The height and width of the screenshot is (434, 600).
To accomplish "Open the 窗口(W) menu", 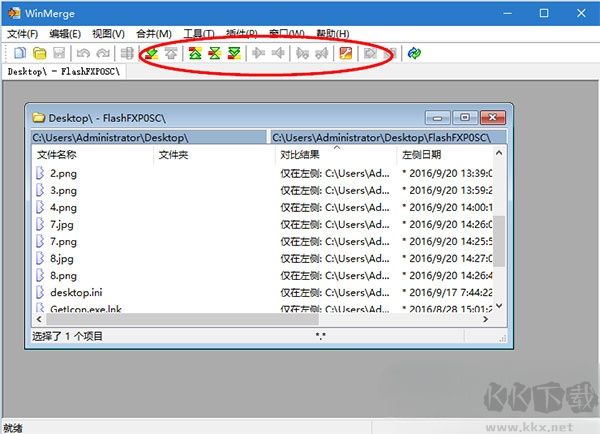I will click(287, 34).
